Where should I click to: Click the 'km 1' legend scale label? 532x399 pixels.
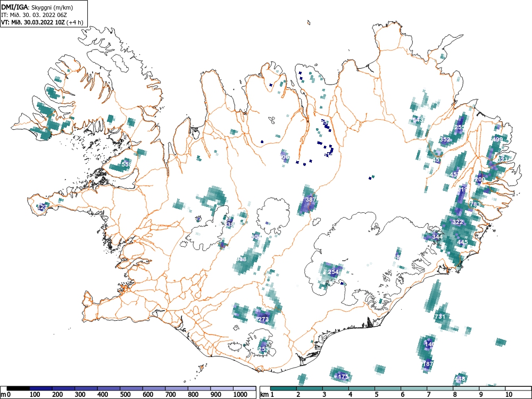point(268,395)
